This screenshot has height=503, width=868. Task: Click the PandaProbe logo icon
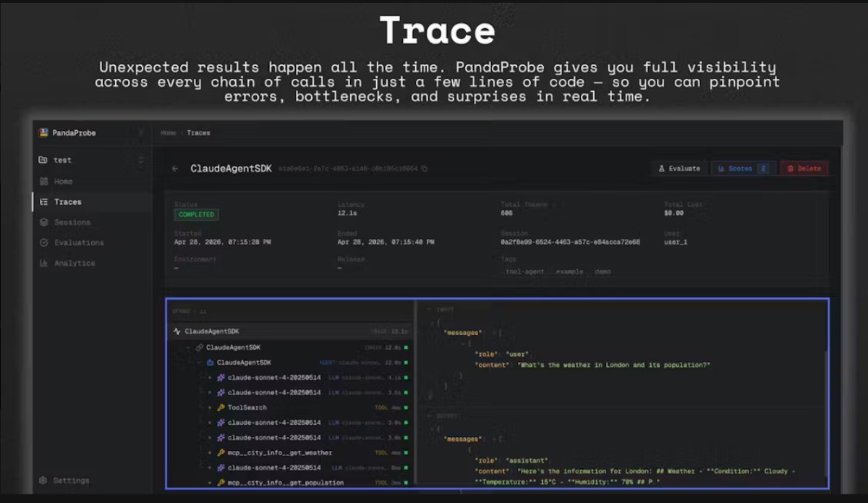(x=43, y=132)
